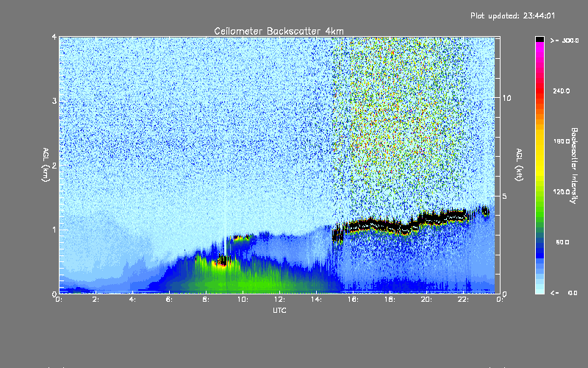This screenshot has width=588, height=368.
Task: Click the '180.0' colorbar value
Action: 562,141
